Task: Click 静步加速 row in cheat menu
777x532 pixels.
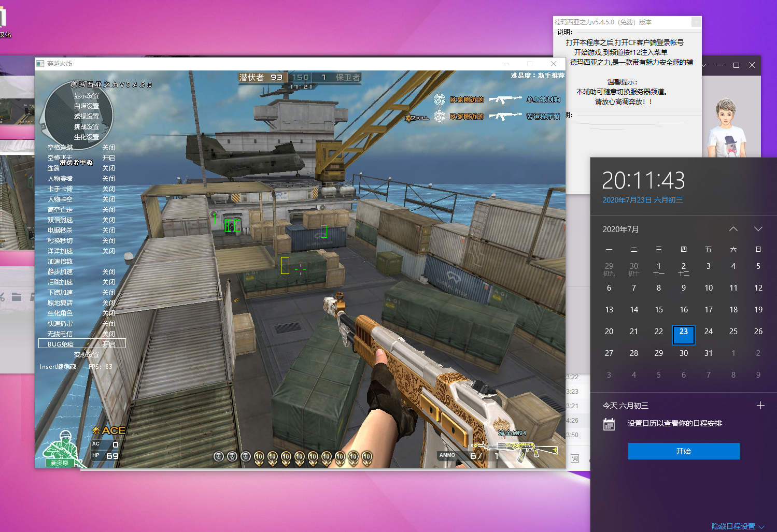Action: [x=81, y=272]
